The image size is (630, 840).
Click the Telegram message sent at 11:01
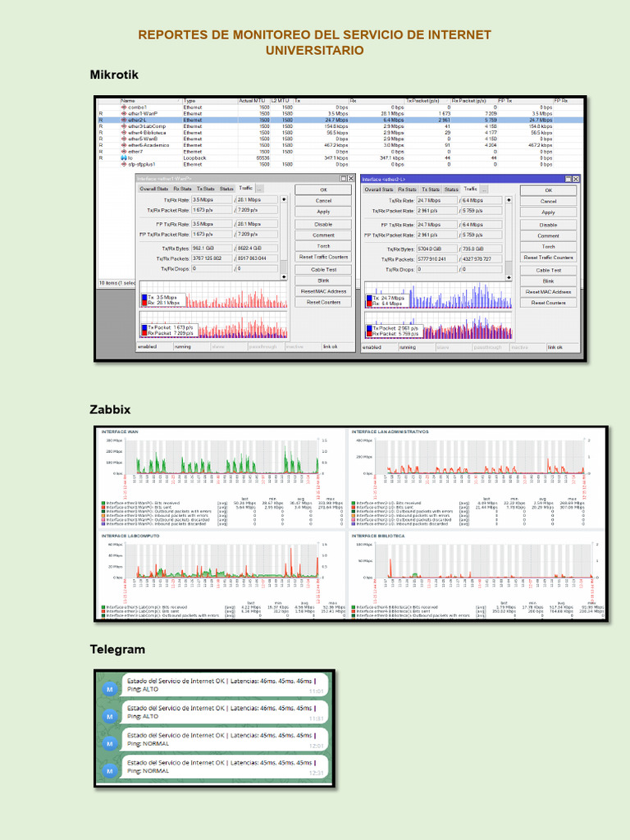click(225, 685)
